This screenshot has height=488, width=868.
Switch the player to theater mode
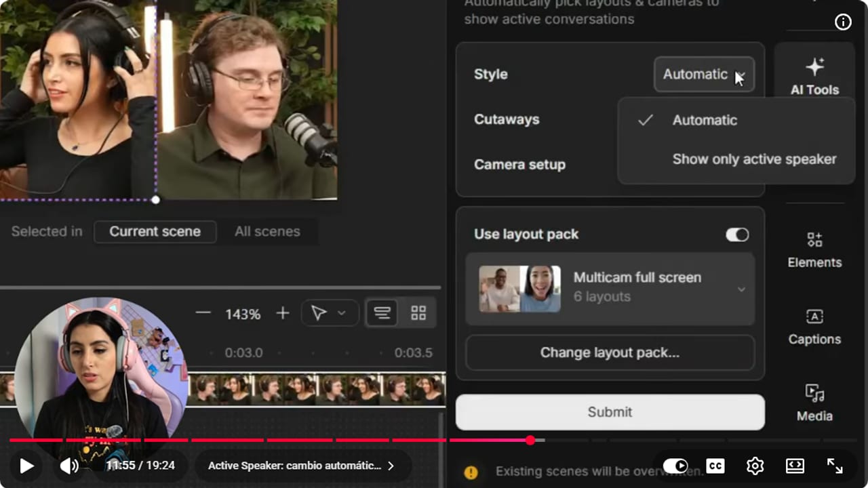795,466
